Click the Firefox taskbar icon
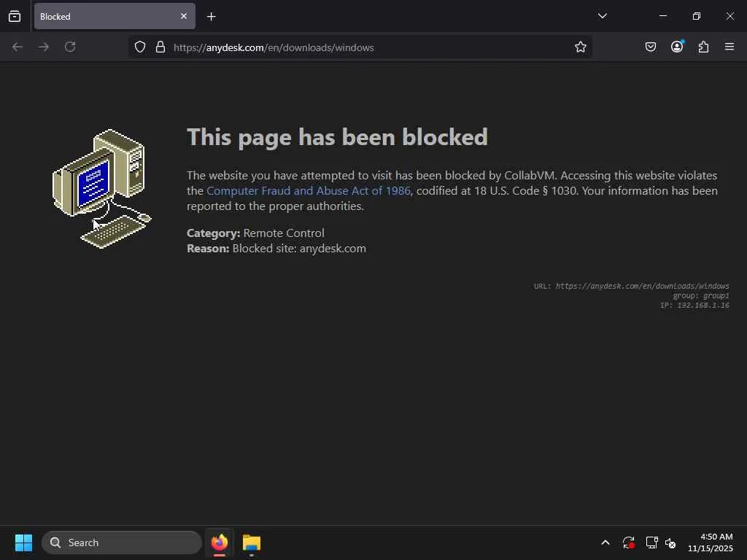The width and height of the screenshot is (747, 560). click(x=220, y=542)
